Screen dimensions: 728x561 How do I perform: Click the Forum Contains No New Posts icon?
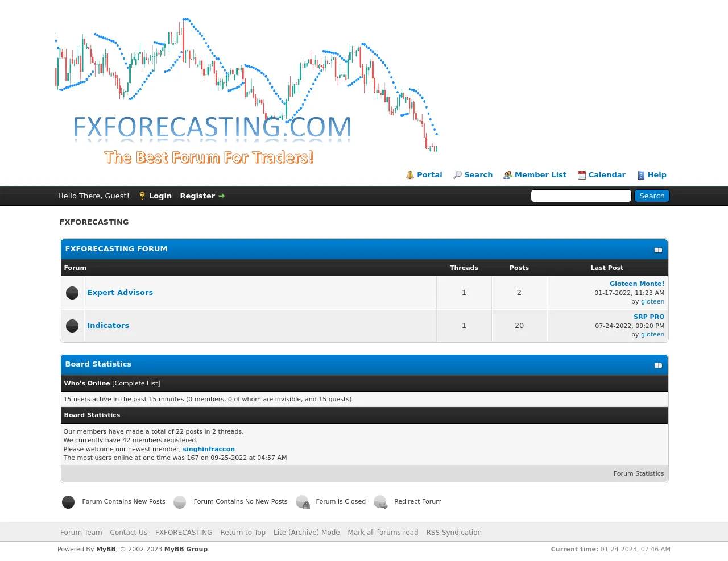(x=180, y=502)
